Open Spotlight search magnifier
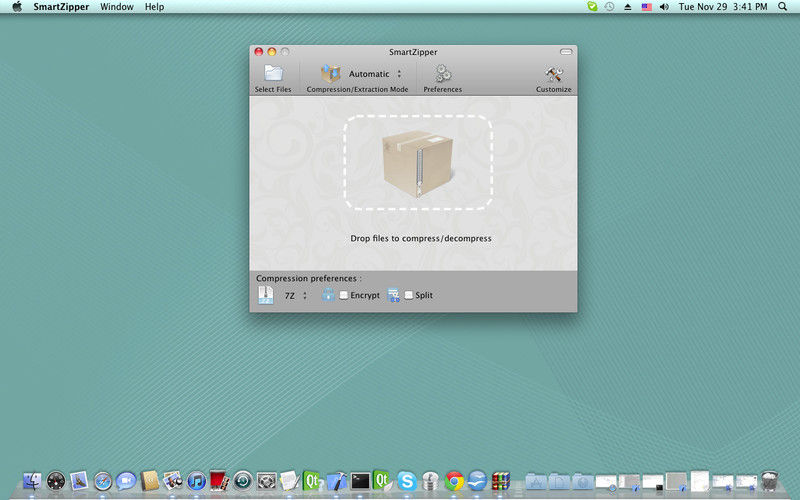The height and width of the screenshot is (500, 800). coord(782,7)
